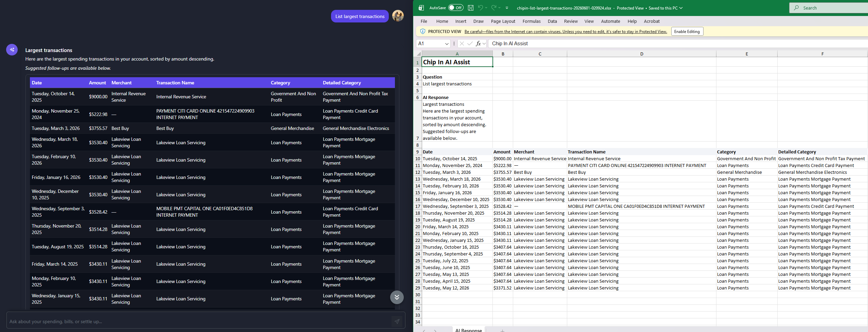Click the send message paper plane icon

click(397, 321)
